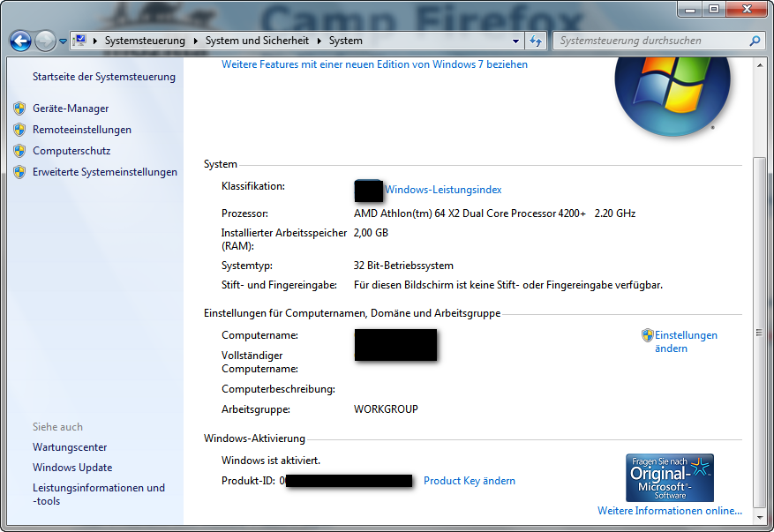Focus the Systemsteuerung durchsuchen search field
This screenshot has width=774, height=532.
(x=650, y=41)
